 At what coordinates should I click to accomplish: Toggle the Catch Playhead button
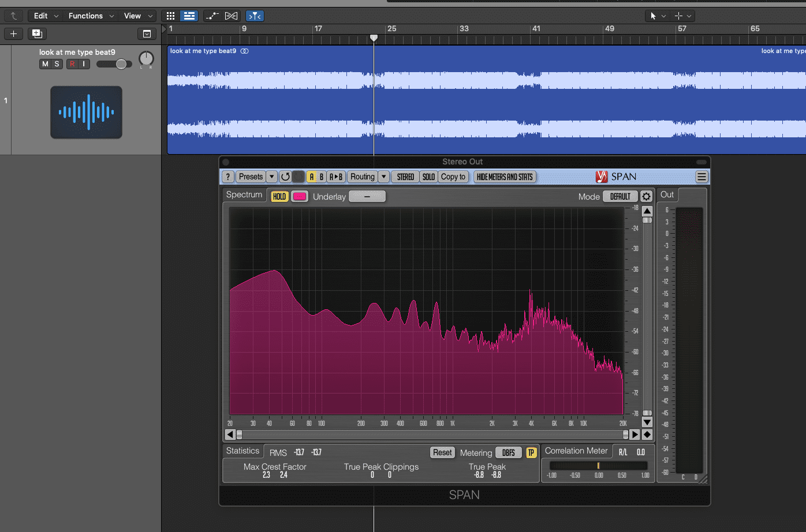tap(255, 16)
